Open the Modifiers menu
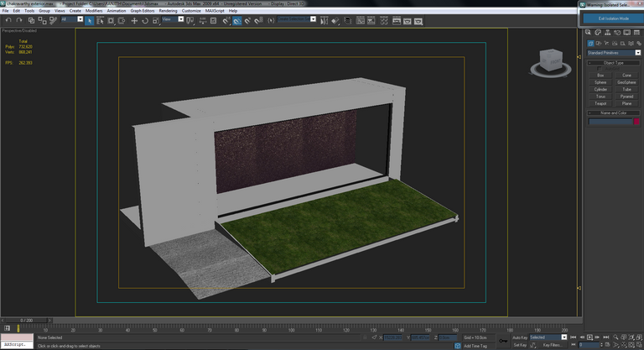 [x=92, y=11]
